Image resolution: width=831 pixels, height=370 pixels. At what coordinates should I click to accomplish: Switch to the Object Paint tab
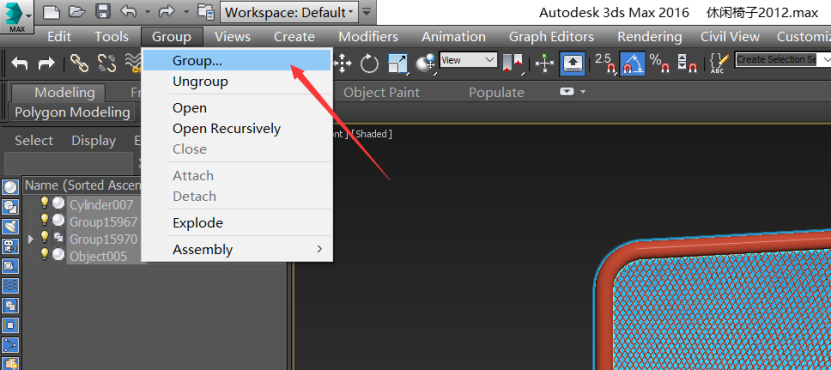click(x=381, y=92)
